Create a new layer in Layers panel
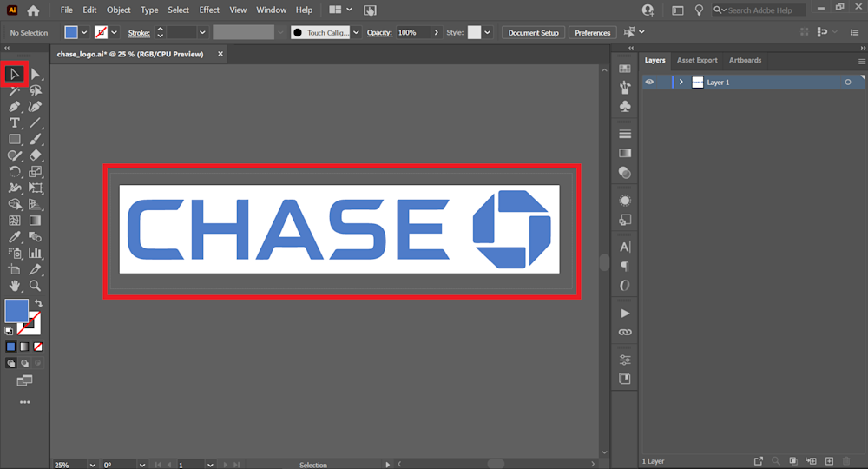Image resolution: width=868 pixels, height=469 pixels. (829, 460)
